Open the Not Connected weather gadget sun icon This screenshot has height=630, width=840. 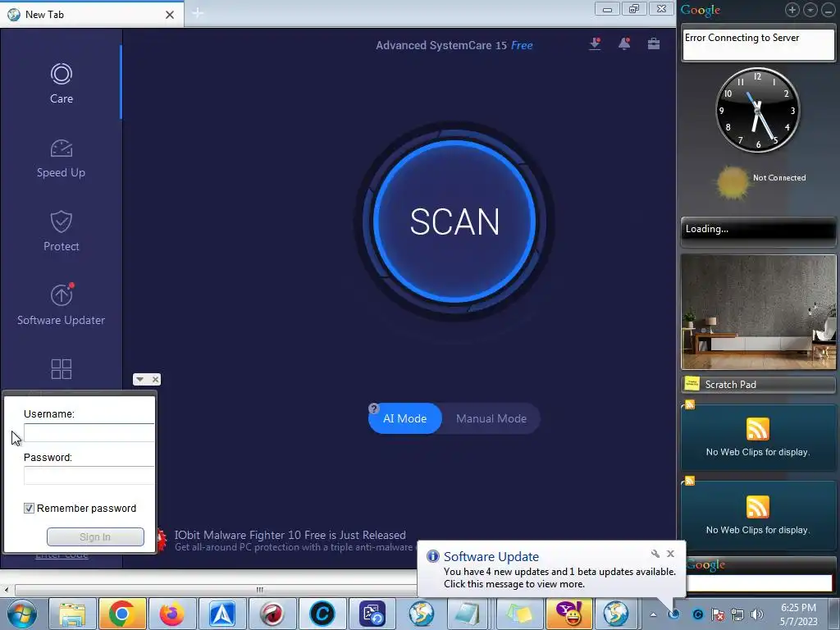(733, 183)
